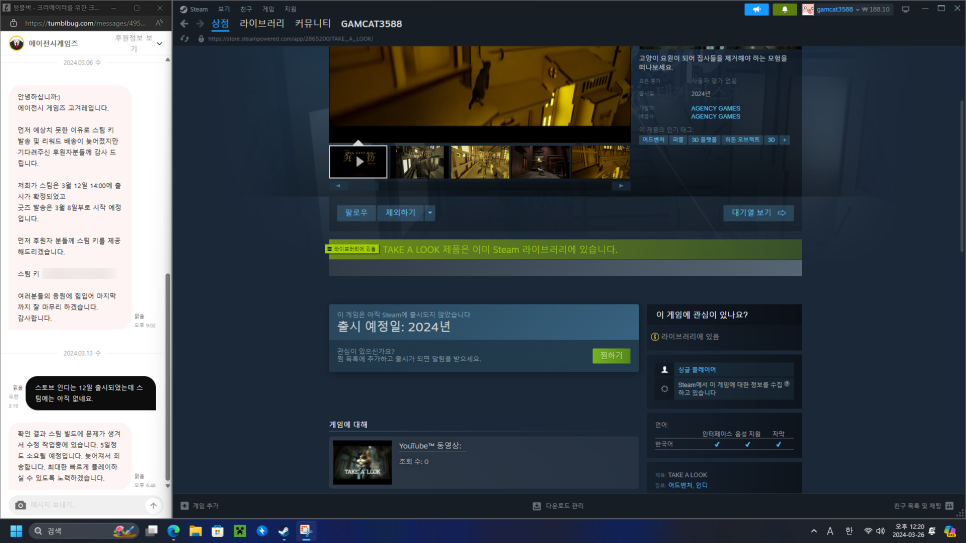This screenshot has height=543, width=966.
Task: Play the trailer video thumbnail
Action: click(358, 161)
